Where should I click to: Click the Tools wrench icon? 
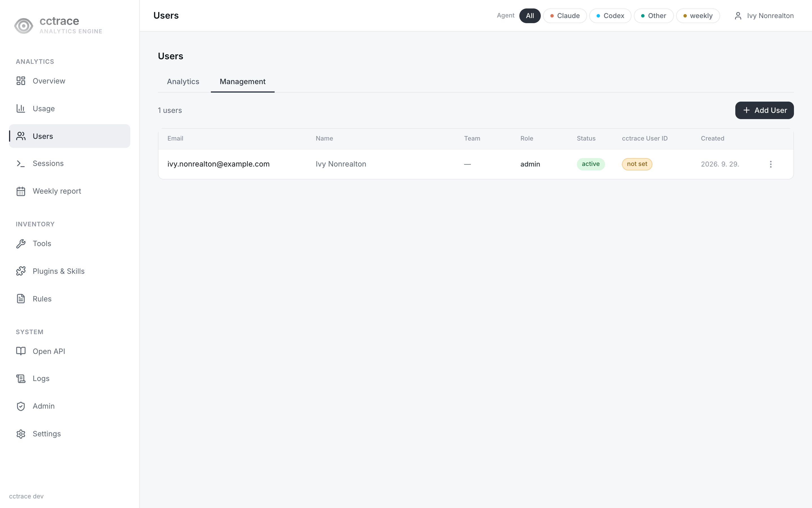click(x=21, y=244)
